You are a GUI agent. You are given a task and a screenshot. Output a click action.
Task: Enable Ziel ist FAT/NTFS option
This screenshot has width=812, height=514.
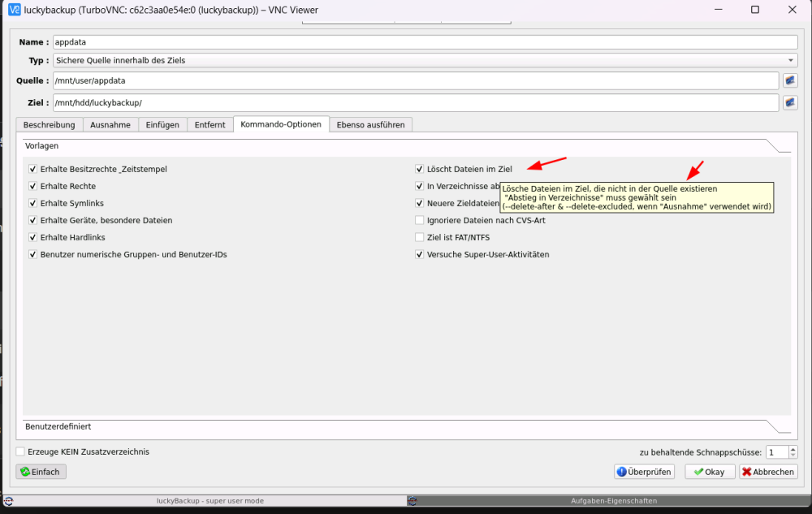[x=420, y=237]
